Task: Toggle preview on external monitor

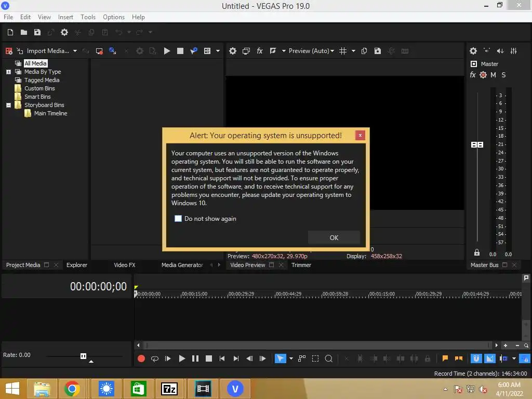Action: point(246,51)
